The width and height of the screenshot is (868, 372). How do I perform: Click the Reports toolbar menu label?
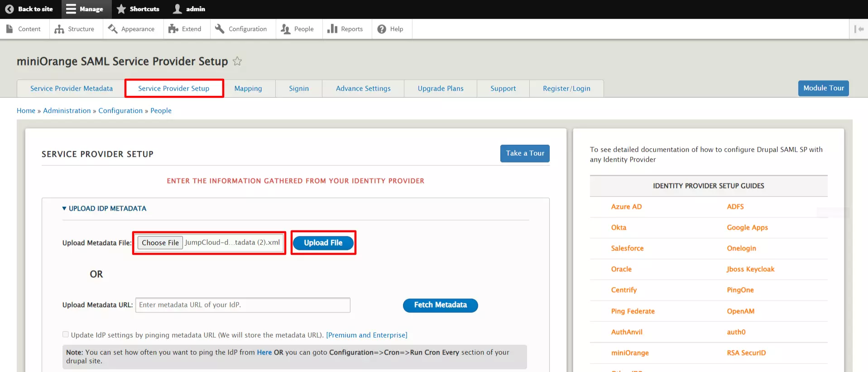point(352,29)
